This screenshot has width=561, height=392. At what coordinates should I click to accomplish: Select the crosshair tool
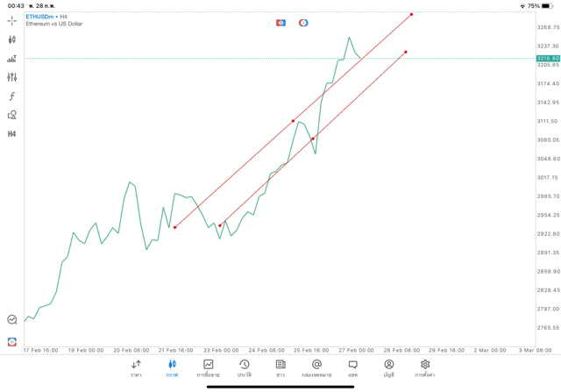pyautogui.click(x=12, y=20)
